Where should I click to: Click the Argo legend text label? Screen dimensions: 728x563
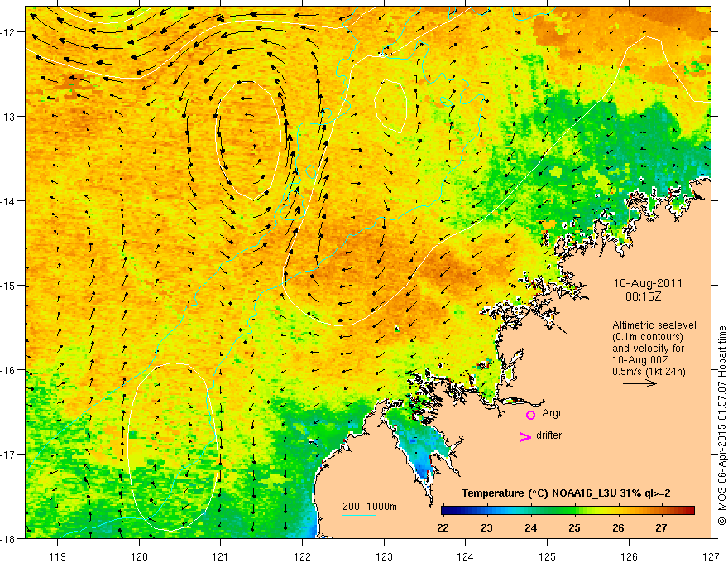553,413
